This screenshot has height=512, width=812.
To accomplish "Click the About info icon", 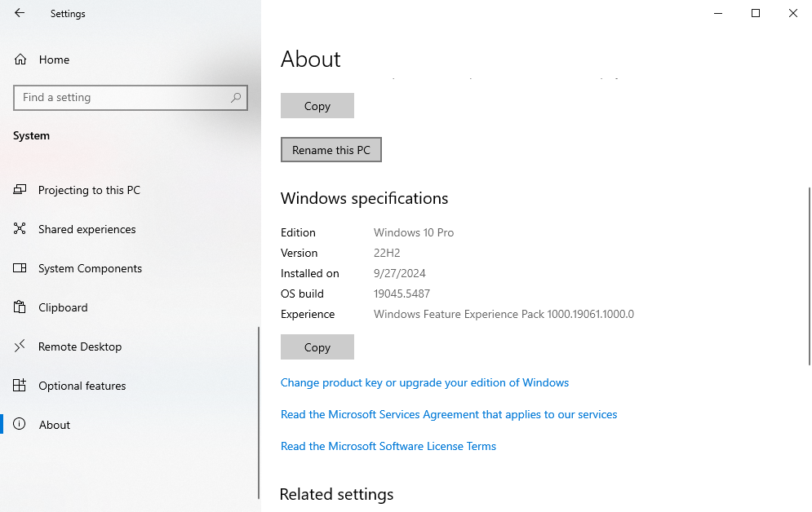I will [19, 424].
